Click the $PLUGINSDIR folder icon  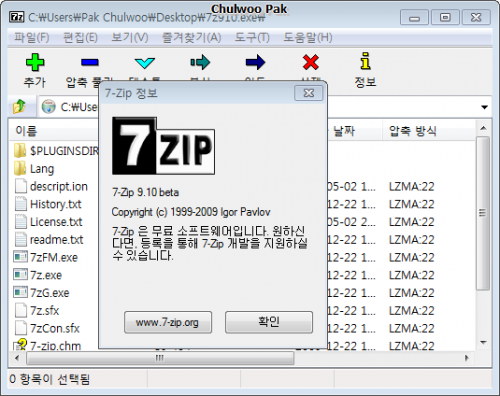(x=20, y=150)
